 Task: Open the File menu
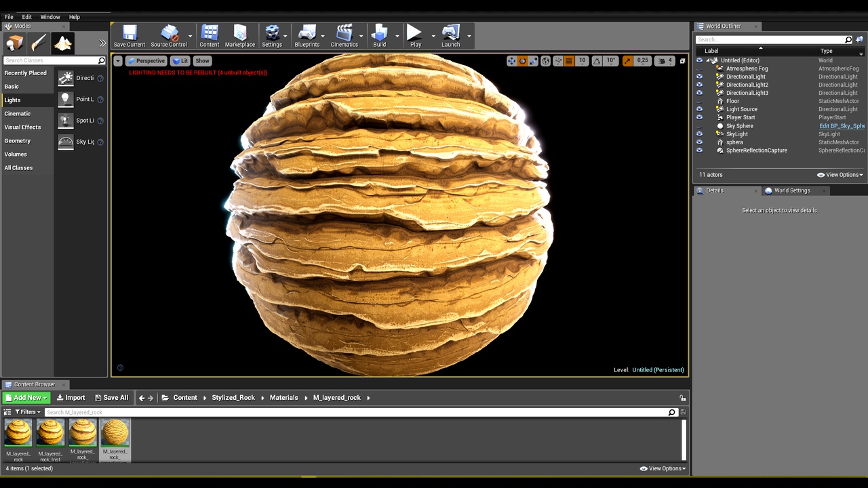(x=9, y=17)
